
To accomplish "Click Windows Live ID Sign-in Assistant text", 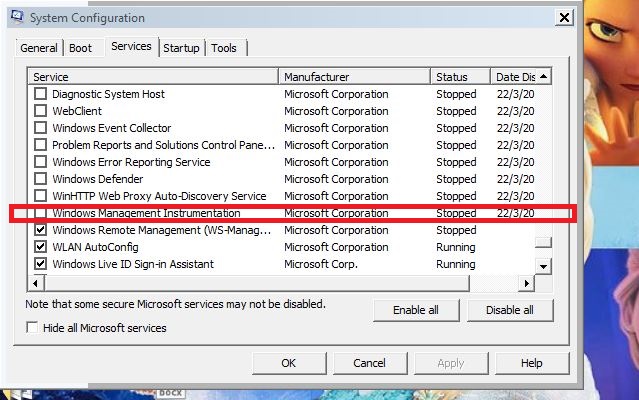I will point(133,264).
